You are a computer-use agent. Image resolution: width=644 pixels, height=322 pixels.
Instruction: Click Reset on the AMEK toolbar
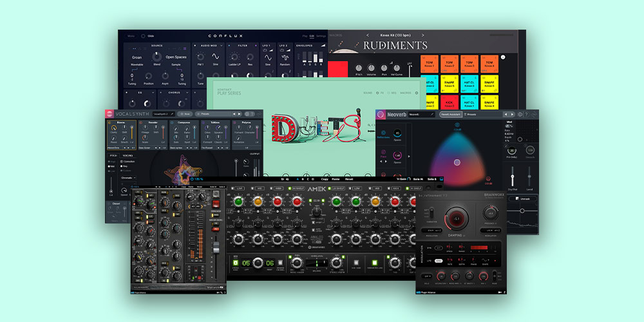tap(349, 179)
